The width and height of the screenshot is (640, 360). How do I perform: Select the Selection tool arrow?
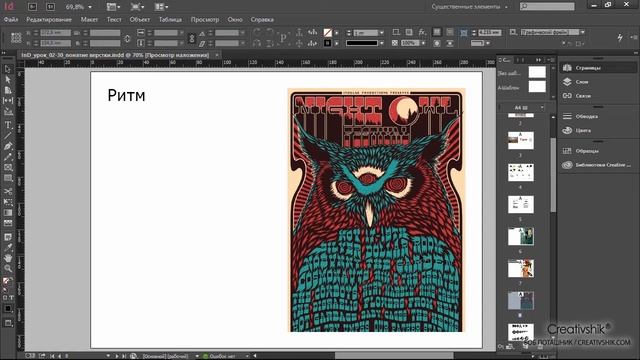click(x=8, y=69)
